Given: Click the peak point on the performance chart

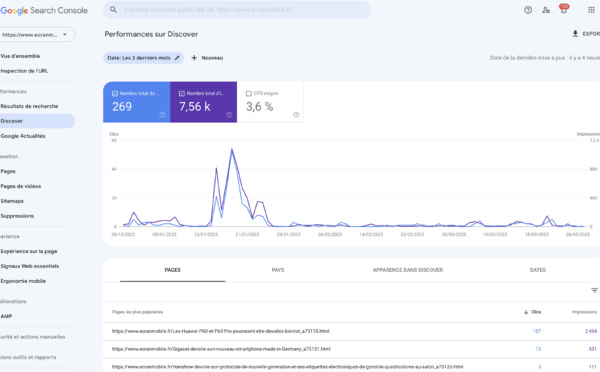Looking at the screenshot, I should 232,149.
